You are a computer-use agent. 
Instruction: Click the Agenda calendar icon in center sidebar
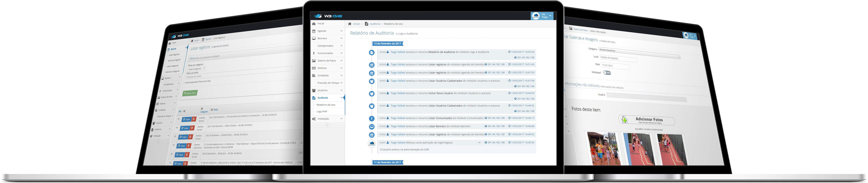click(x=314, y=31)
